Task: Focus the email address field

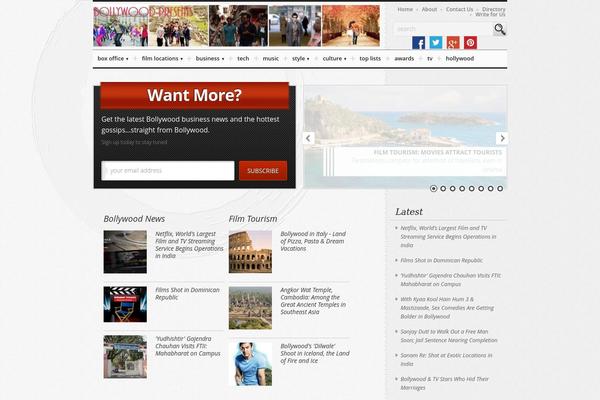Action: pyautogui.click(x=168, y=171)
